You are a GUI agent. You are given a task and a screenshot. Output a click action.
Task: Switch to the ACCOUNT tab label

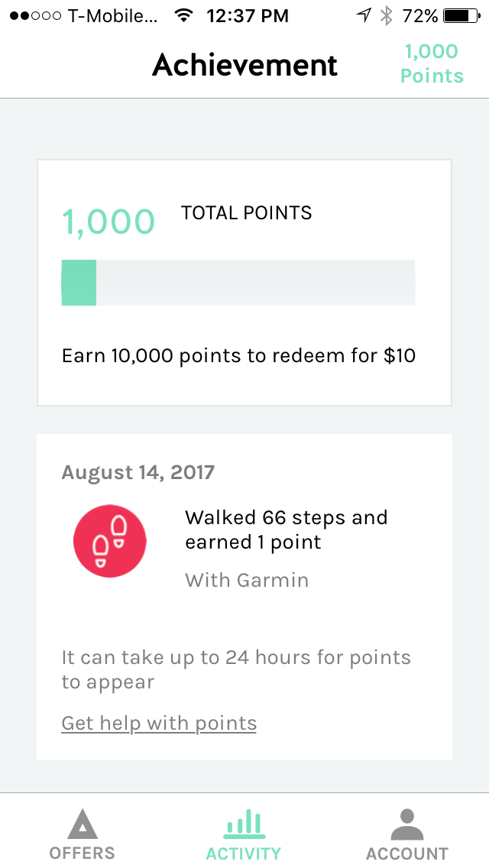click(406, 853)
